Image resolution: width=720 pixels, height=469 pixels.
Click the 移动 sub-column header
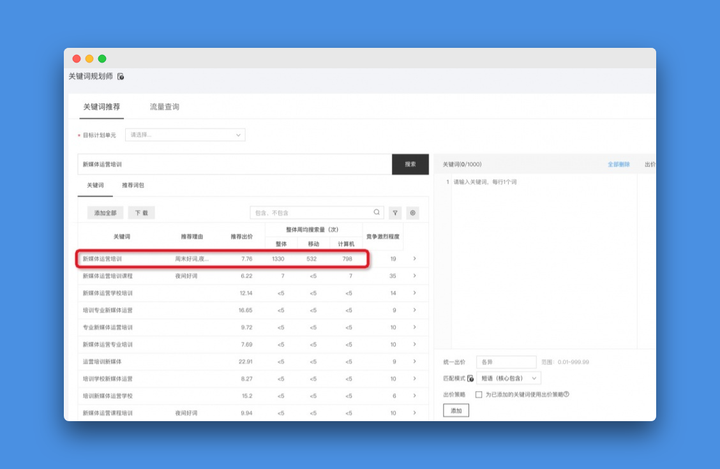(x=313, y=244)
